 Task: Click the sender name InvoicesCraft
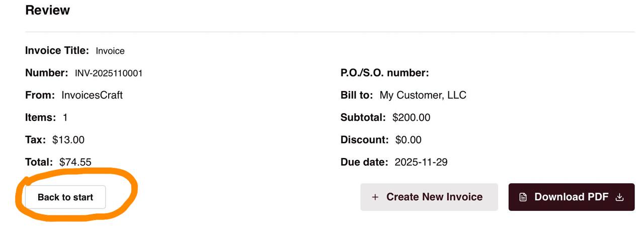[x=92, y=95]
